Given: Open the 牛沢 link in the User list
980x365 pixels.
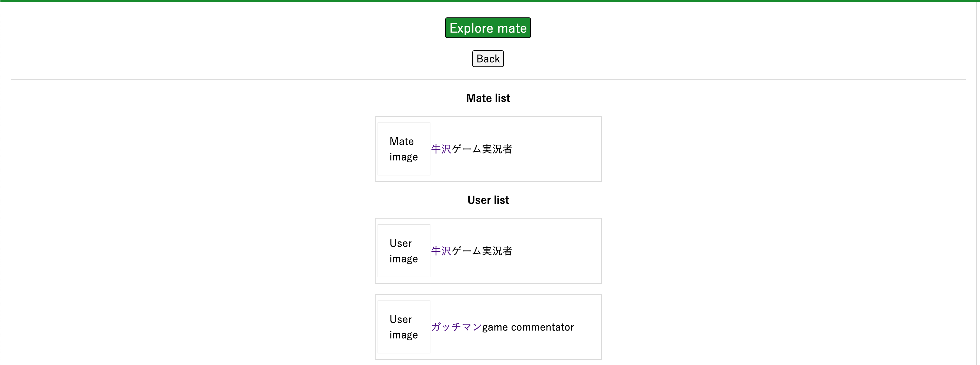Looking at the screenshot, I should pyautogui.click(x=440, y=251).
